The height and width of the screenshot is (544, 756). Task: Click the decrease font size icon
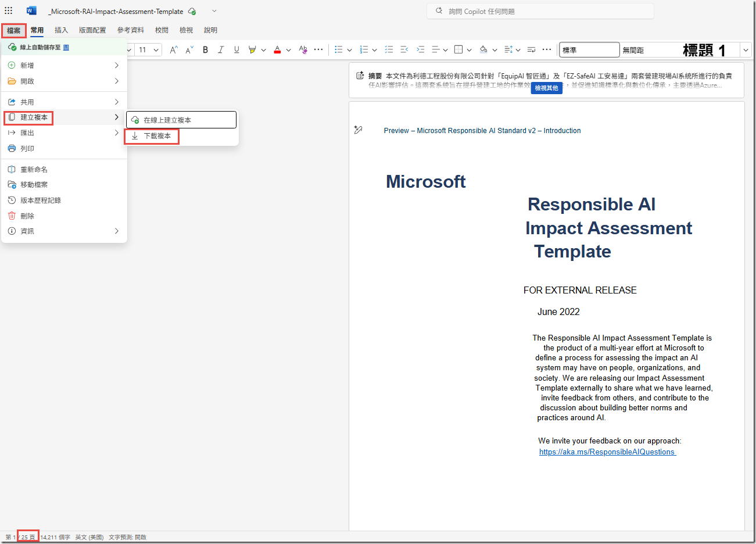pyautogui.click(x=189, y=50)
